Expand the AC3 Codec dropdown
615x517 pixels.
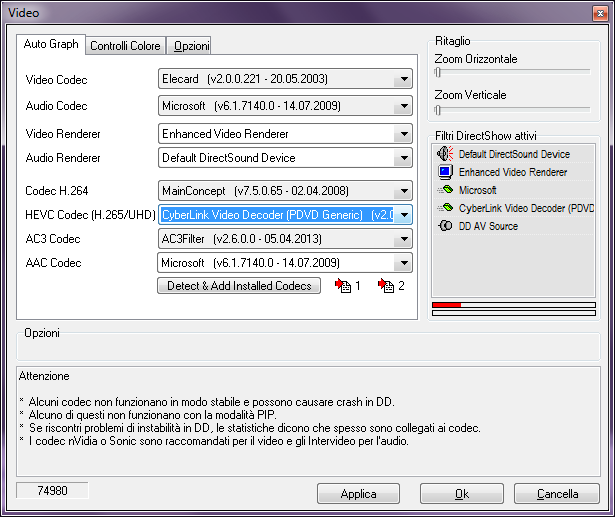(x=404, y=239)
